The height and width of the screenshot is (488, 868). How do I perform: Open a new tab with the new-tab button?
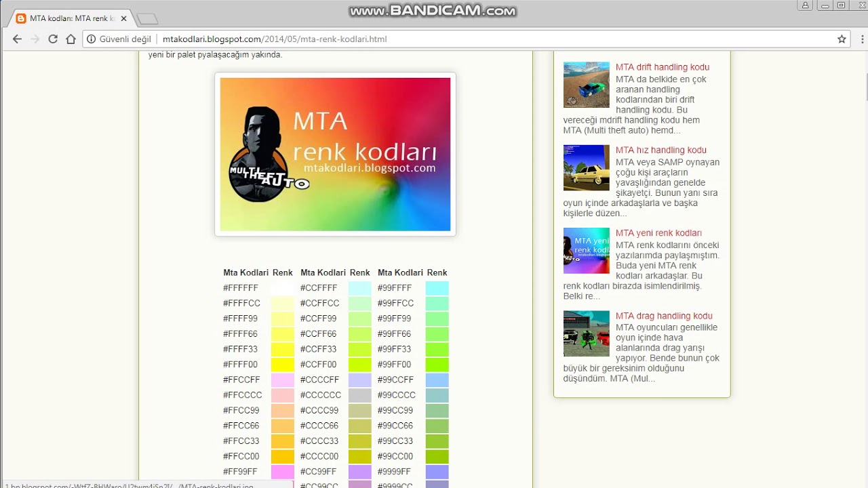146,19
